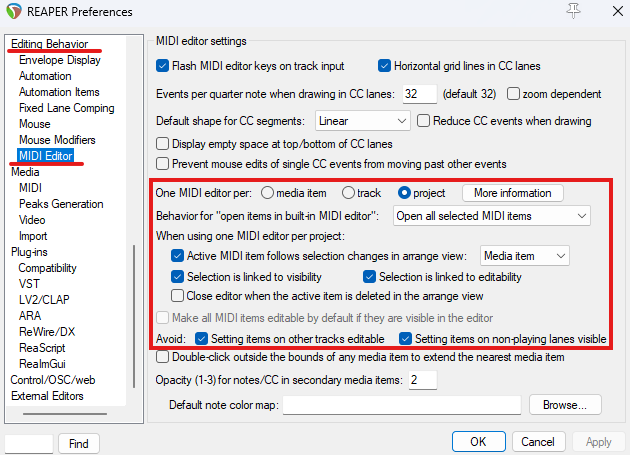Viewport: 630px width, 455px height.
Task: Select Media in the preferences tree
Action: coord(25,172)
